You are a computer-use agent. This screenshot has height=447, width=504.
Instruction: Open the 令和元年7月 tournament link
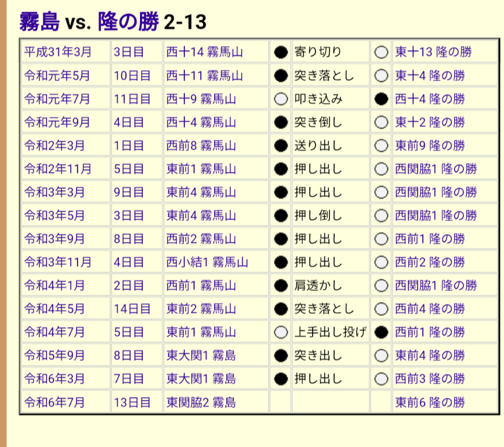[57, 99]
